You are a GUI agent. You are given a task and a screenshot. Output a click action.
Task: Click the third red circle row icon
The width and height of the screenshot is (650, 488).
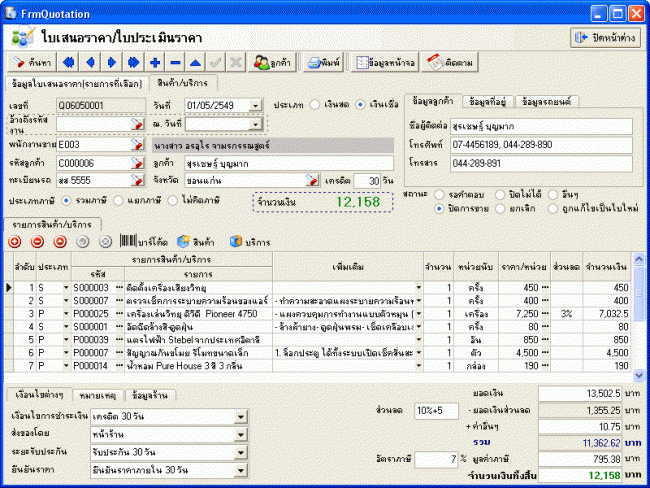pos(60,241)
